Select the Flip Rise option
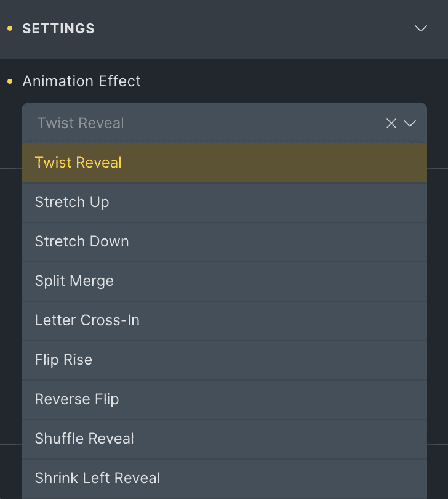This screenshot has height=499, width=448. (63, 360)
